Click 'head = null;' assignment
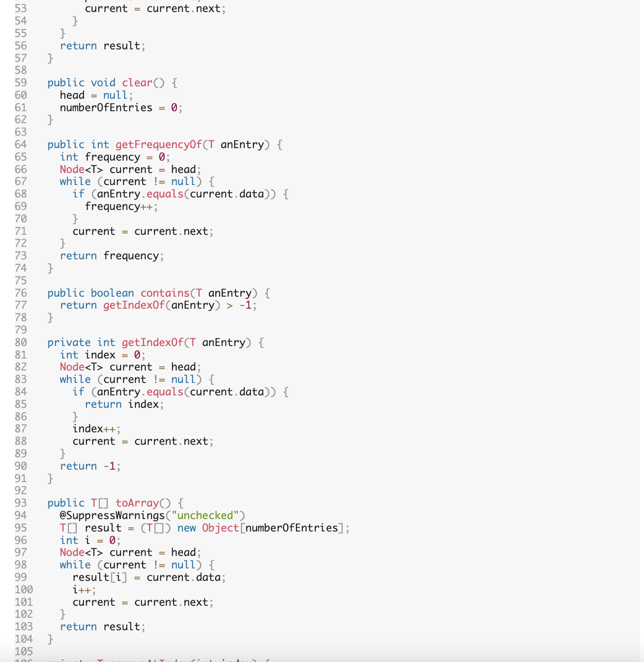Image resolution: width=644 pixels, height=662 pixels. (97, 95)
